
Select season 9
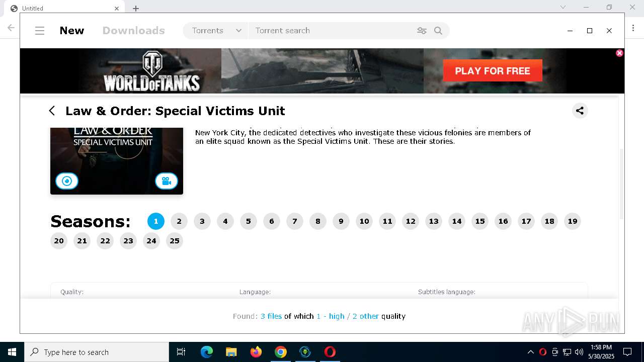[x=341, y=221]
